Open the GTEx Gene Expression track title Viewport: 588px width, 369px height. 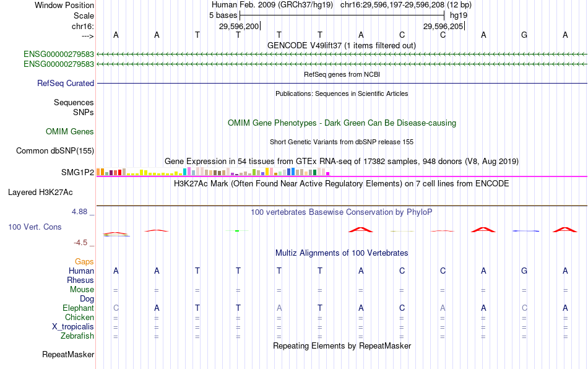click(342, 161)
